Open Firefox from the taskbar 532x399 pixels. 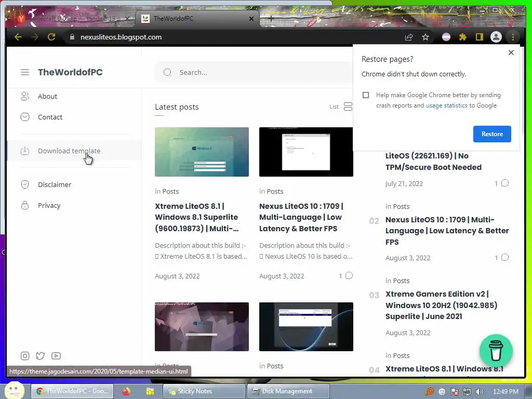(126, 391)
